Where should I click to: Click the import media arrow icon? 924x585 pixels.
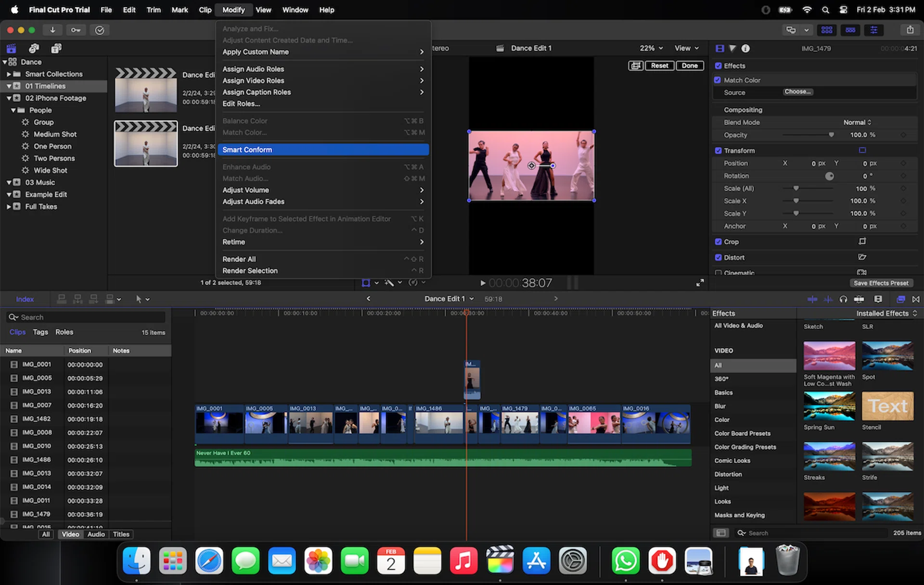pos(52,30)
